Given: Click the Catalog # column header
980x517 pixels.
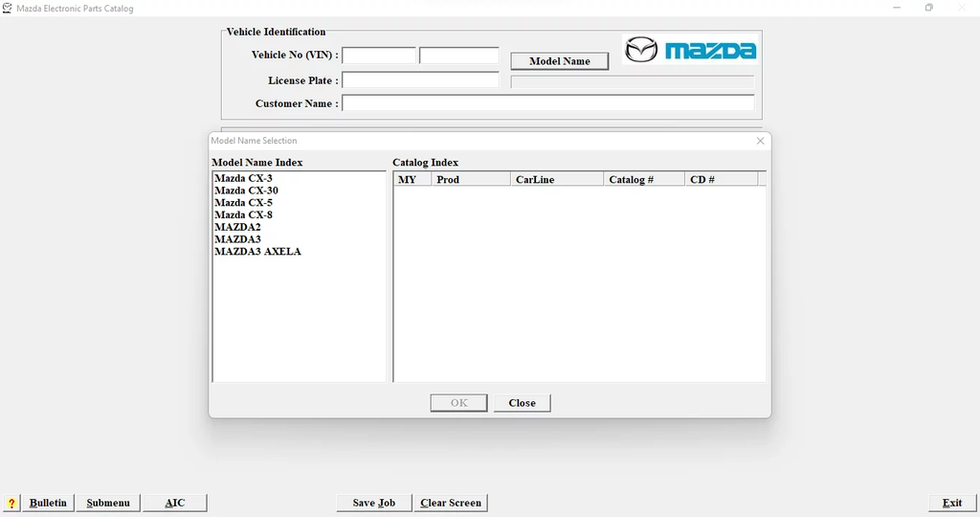Looking at the screenshot, I should pos(643,179).
